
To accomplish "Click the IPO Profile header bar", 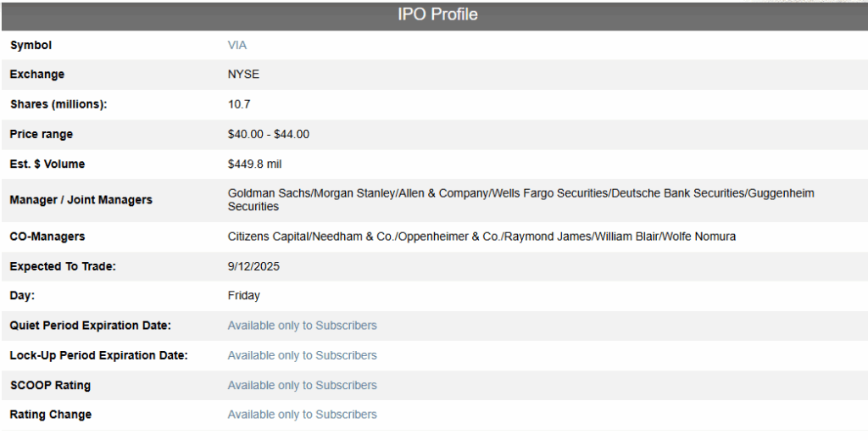I will [437, 14].
